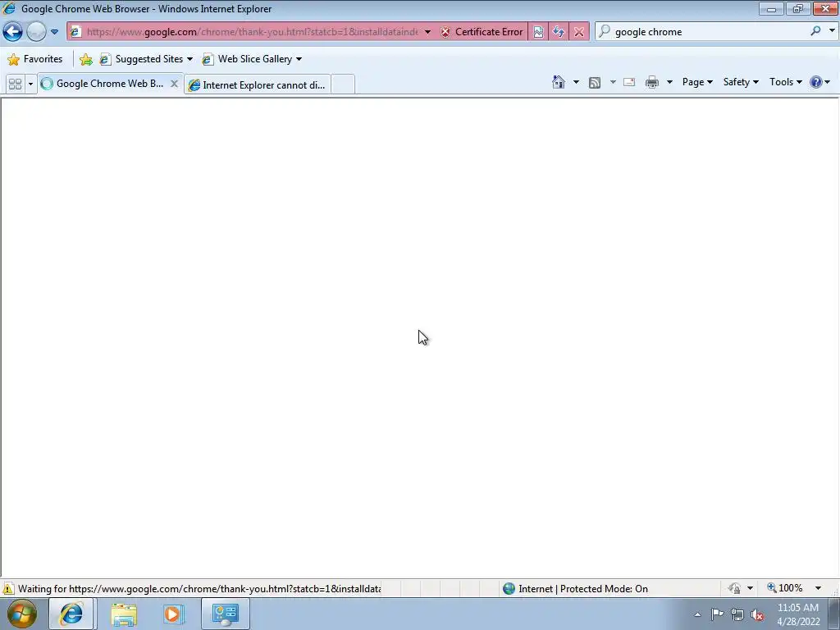
Task: Click the 100% zoom level button
Action: point(784,588)
